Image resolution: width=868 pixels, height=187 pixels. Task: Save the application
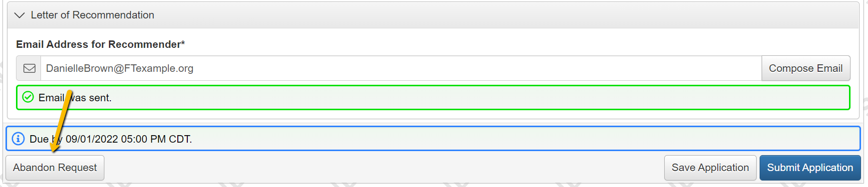coord(710,168)
